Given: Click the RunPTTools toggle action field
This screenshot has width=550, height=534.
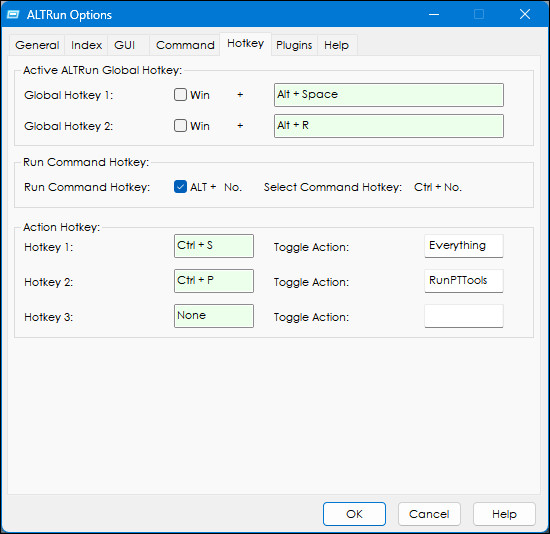Looking at the screenshot, I should (464, 281).
